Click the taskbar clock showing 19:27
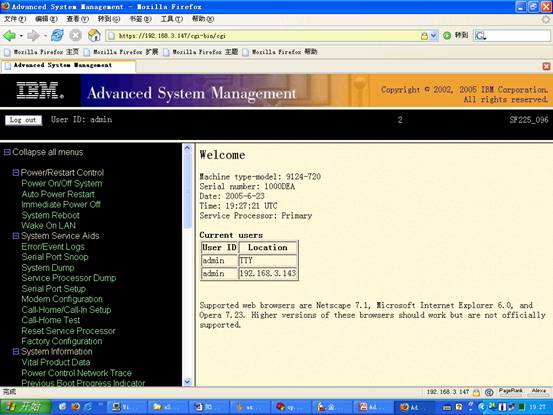 pos(537,407)
